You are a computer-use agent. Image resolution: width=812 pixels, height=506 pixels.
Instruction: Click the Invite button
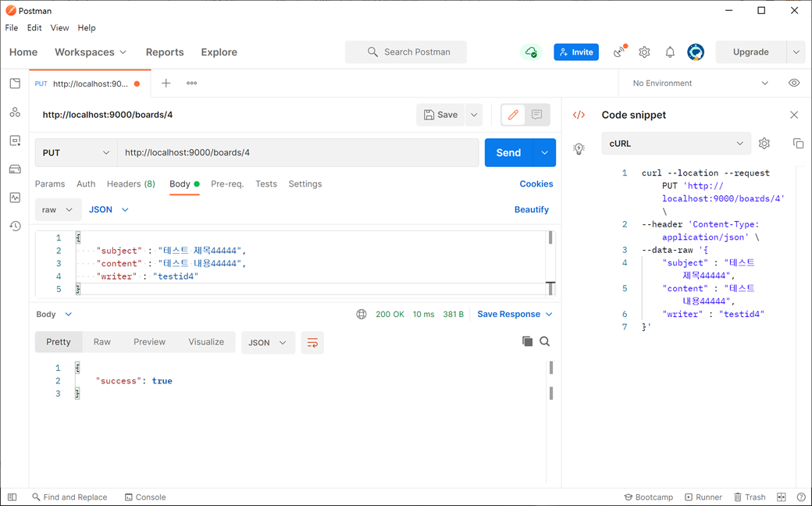(x=576, y=52)
